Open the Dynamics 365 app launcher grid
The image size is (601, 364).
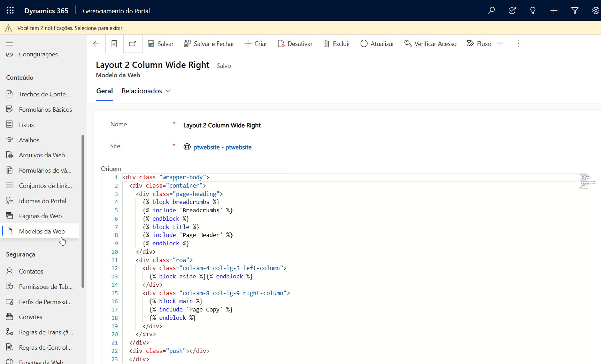coord(10,10)
